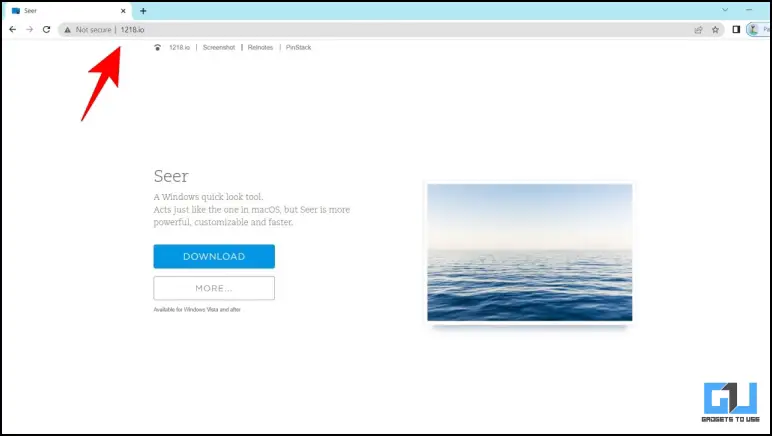Viewport: 772px width, 436px height.
Task: Minimize the browser window
Action: 749,10
